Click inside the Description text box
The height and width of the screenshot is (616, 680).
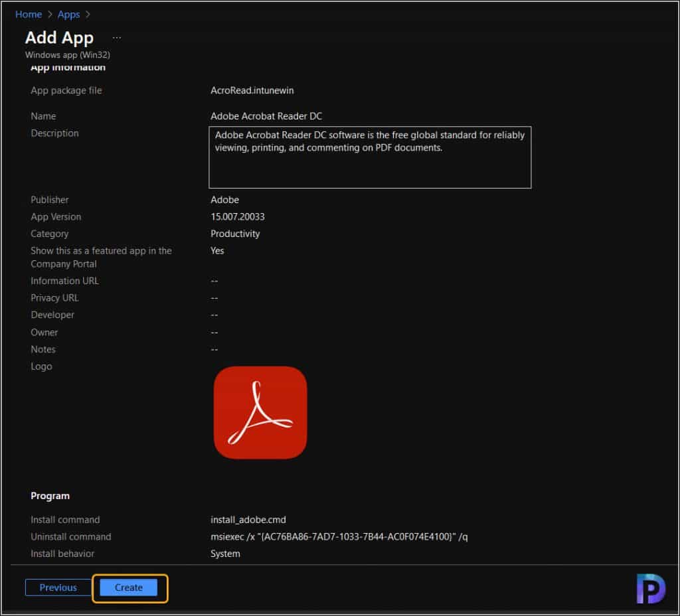tap(370, 157)
